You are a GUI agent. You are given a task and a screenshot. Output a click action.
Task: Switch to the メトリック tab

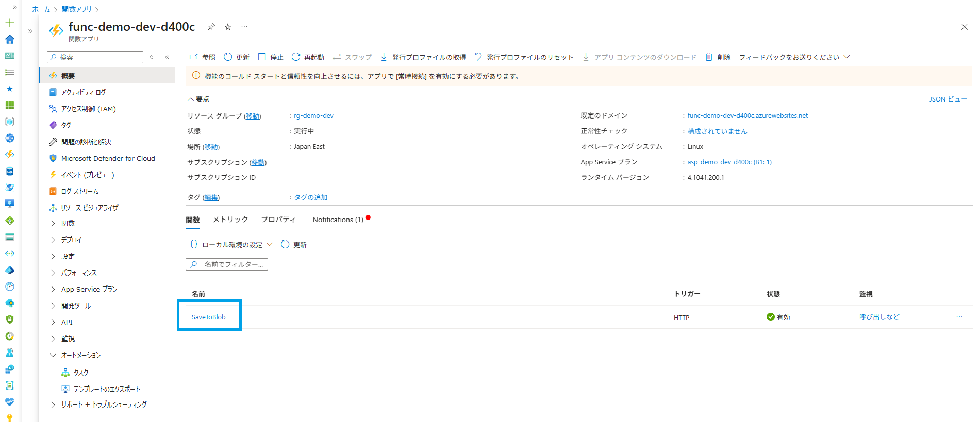coord(230,220)
